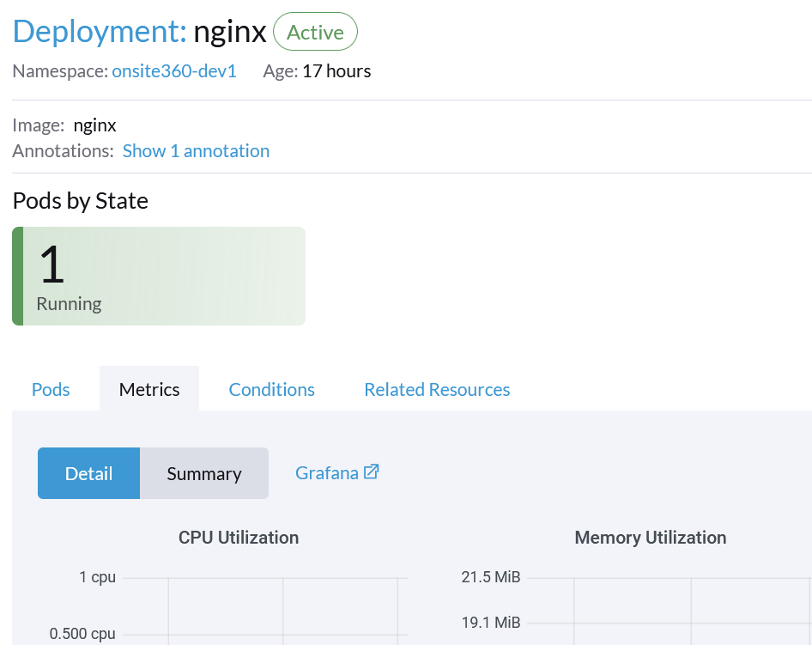Show the hidden annotation

pos(195,150)
